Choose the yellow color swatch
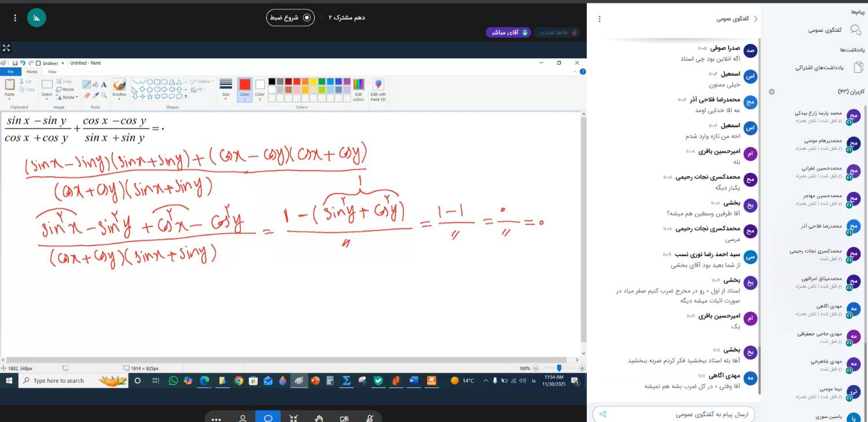868x422 pixels. coord(313,82)
